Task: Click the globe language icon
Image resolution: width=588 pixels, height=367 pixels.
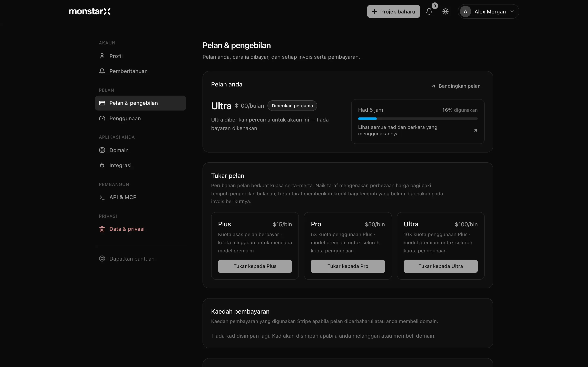Action: (x=445, y=11)
